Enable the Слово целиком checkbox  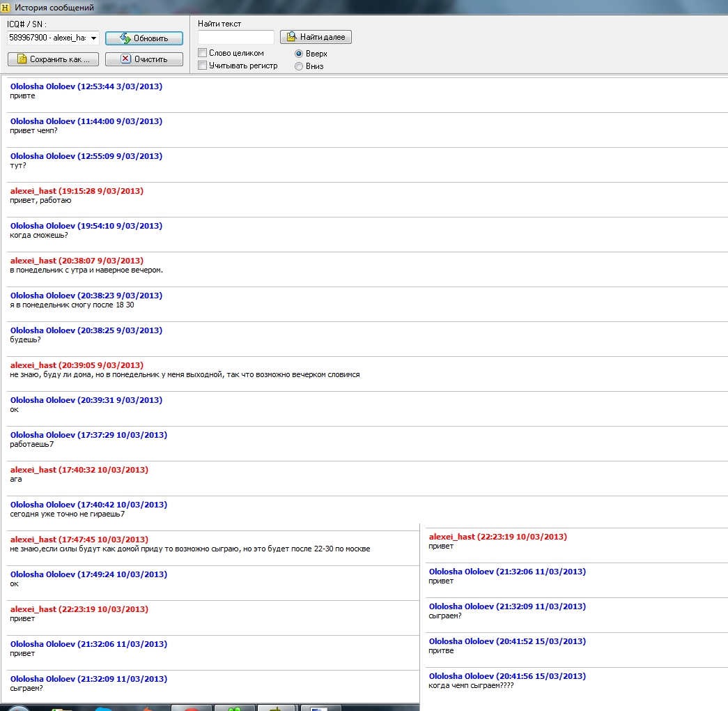click(203, 53)
